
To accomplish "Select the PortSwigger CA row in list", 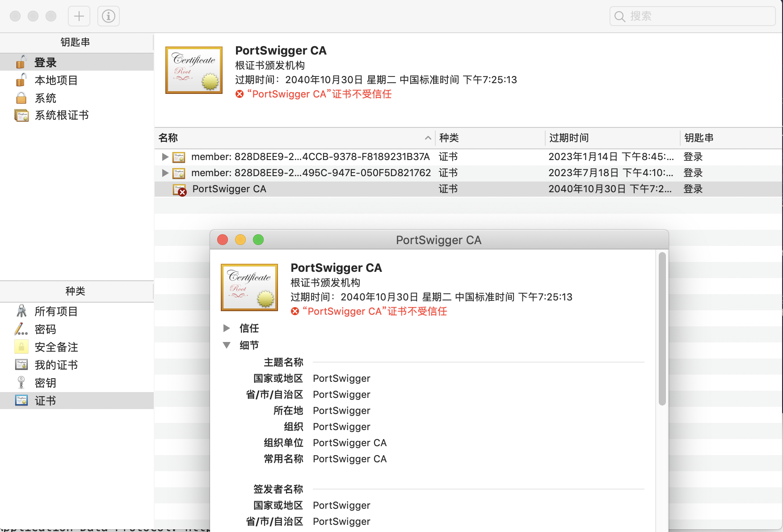I will [x=313, y=189].
